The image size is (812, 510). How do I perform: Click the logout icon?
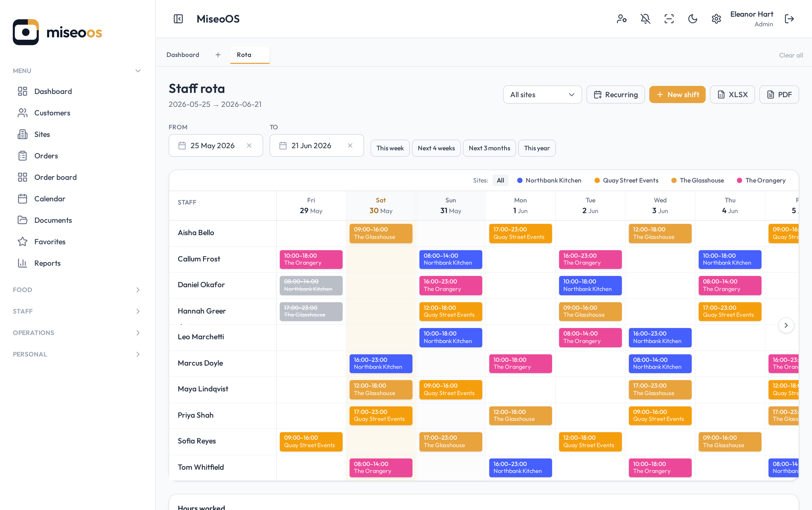(789, 19)
